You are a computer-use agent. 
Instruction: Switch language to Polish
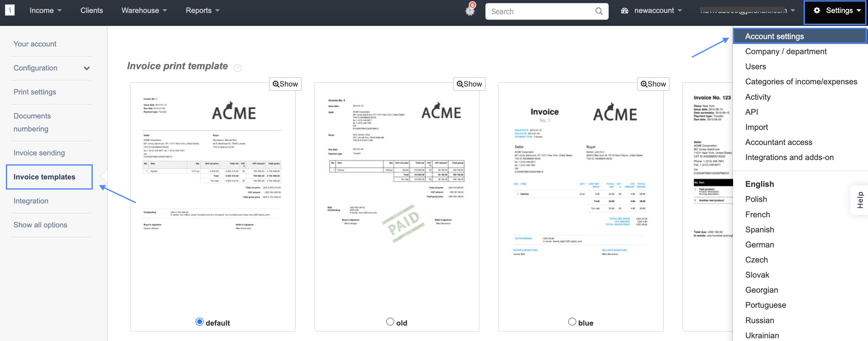coord(756,199)
